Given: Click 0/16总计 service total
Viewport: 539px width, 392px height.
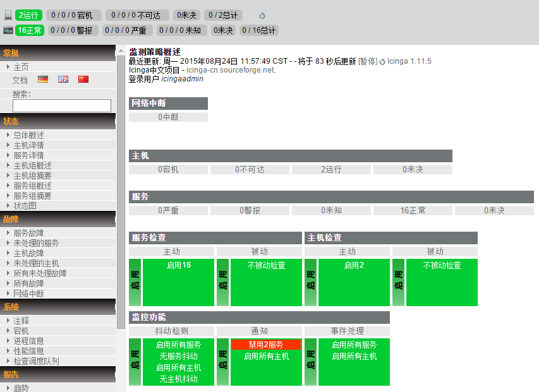Looking at the screenshot, I should pos(259,30).
